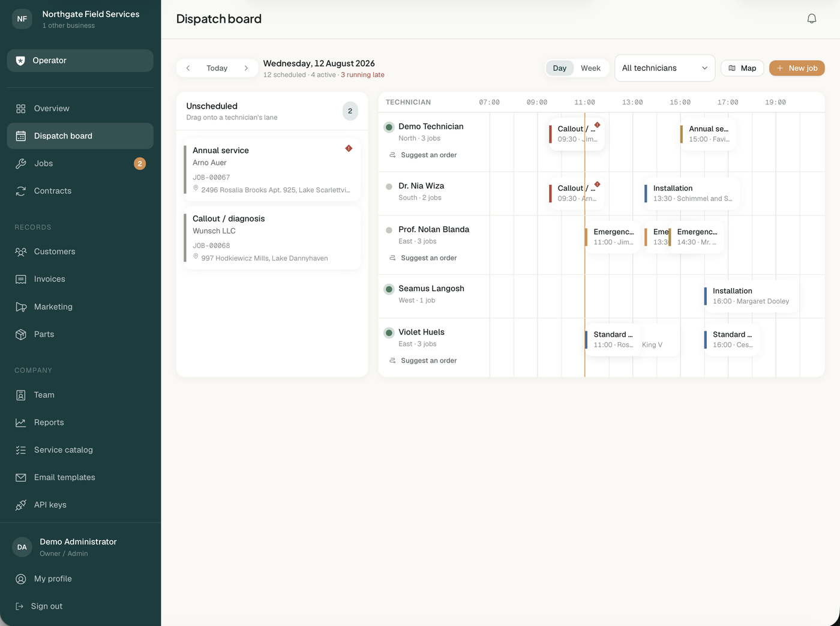
Task: Click the API keys plug icon
Action: click(21, 505)
